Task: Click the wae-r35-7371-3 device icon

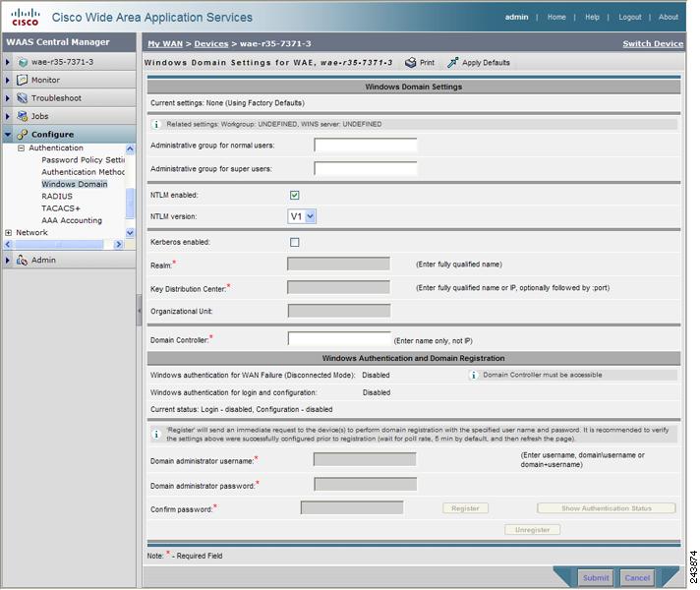Action: point(23,62)
